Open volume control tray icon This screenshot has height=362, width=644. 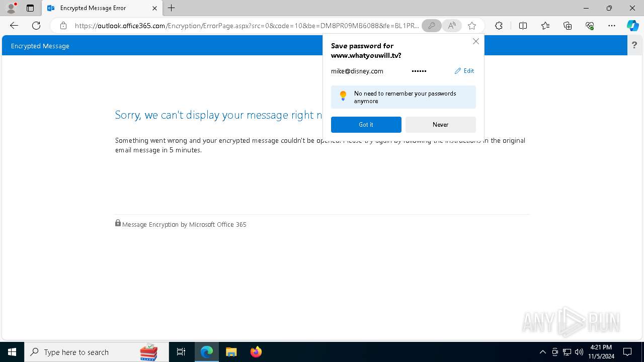(579, 352)
